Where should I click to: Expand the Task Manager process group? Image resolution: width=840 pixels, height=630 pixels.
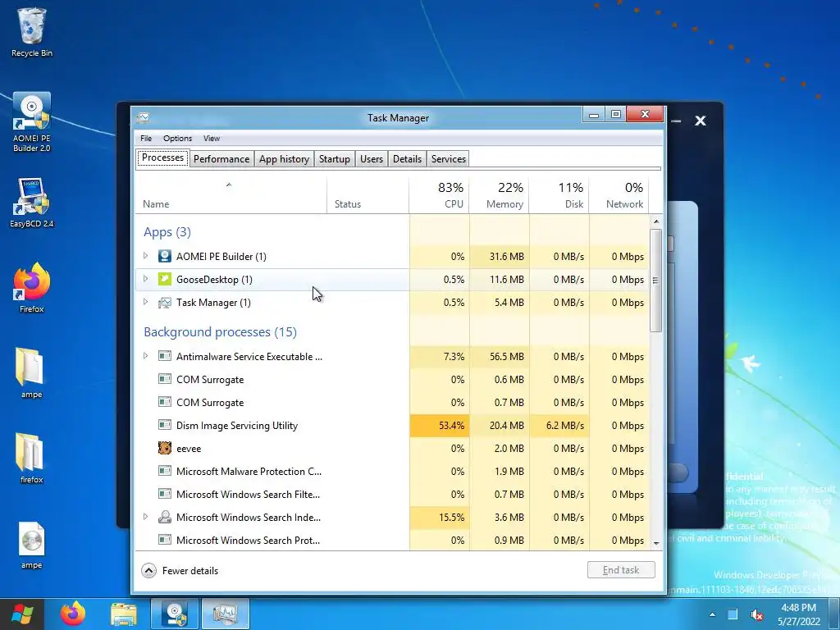tap(145, 302)
